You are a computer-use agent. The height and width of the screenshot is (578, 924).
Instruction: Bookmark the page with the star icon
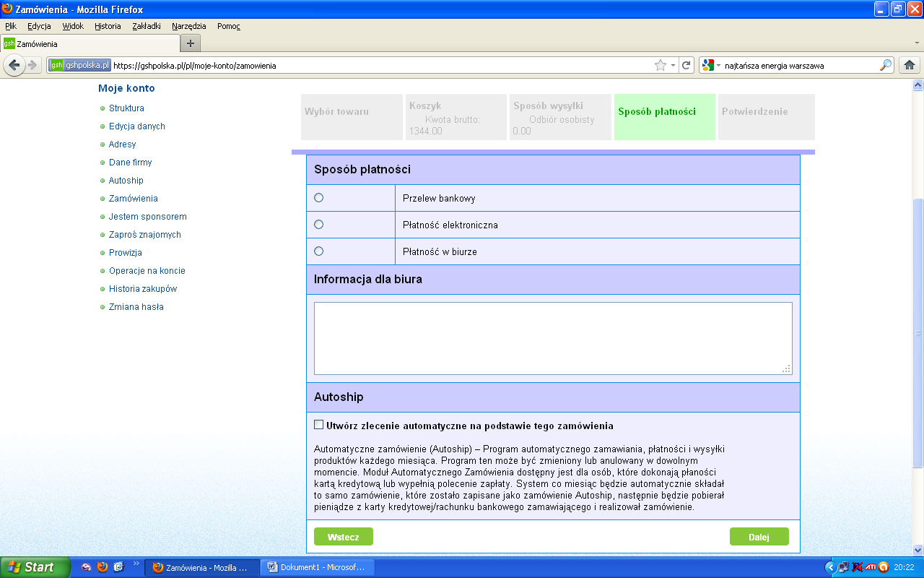[660, 65]
